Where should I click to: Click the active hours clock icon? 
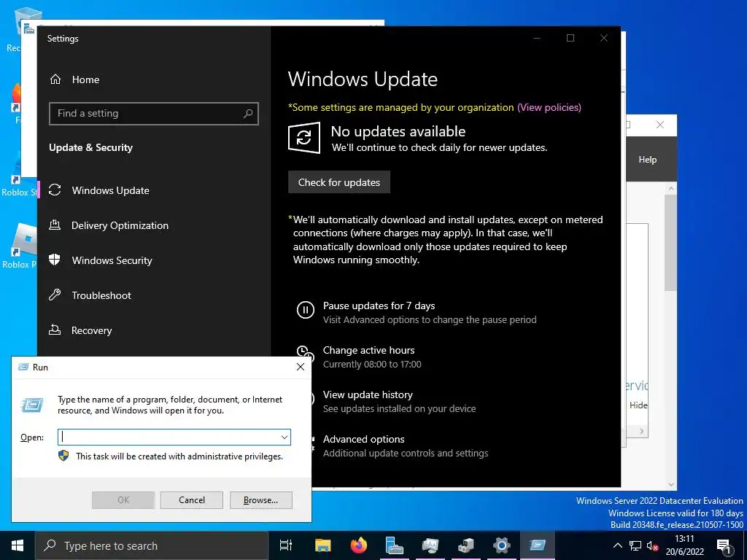306,354
